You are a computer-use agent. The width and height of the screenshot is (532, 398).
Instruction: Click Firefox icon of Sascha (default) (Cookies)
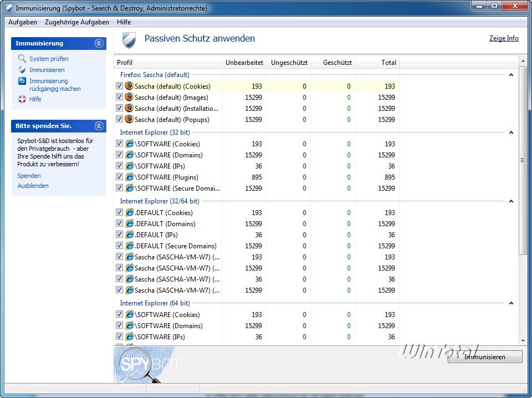coord(129,86)
